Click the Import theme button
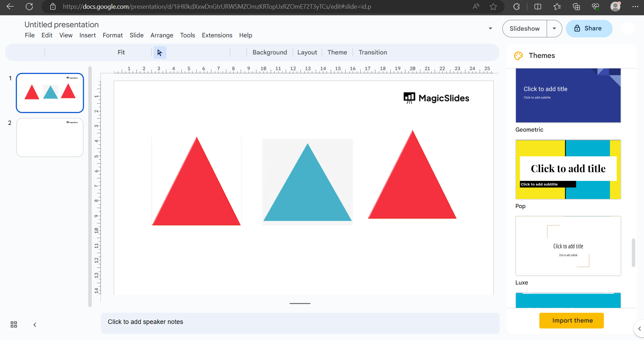644x340 pixels. point(571,320)
